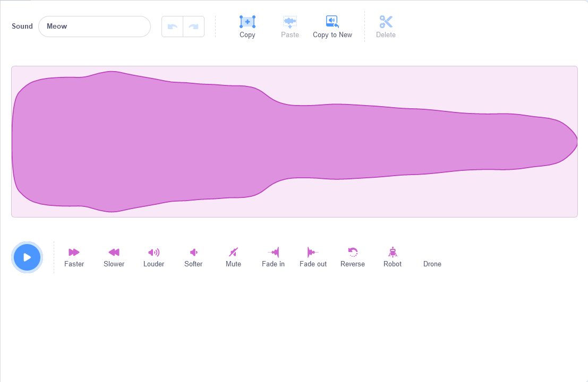Viewport: 588px width, 382px height.
Task: Click the Copy icon in the toolbar
Action: pos(248,22)
